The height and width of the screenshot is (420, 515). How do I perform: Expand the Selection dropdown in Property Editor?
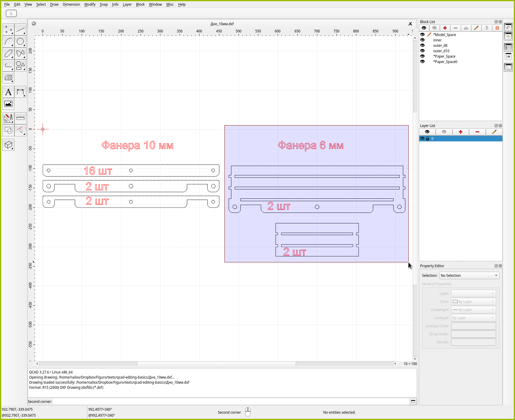pos(469,276)
